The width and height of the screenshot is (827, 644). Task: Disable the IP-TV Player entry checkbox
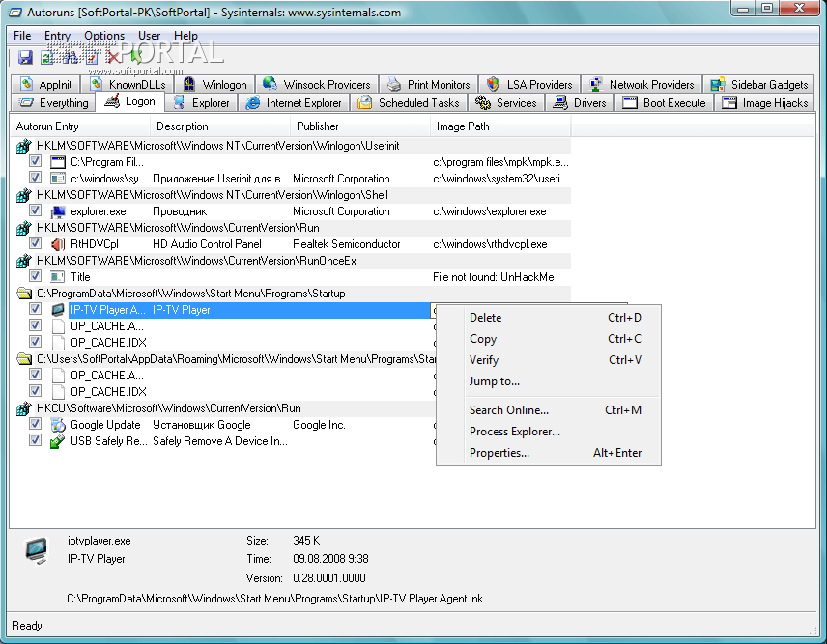tap(36, 309)
